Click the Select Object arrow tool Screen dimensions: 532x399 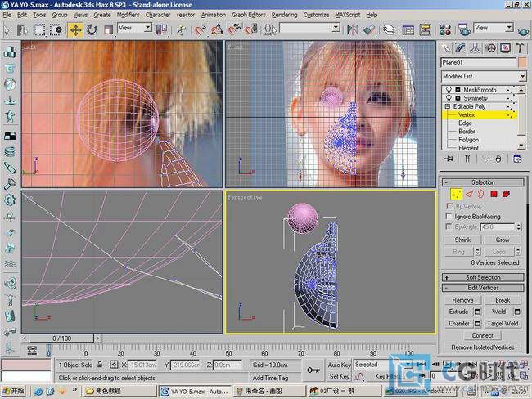tap(7, 29)
